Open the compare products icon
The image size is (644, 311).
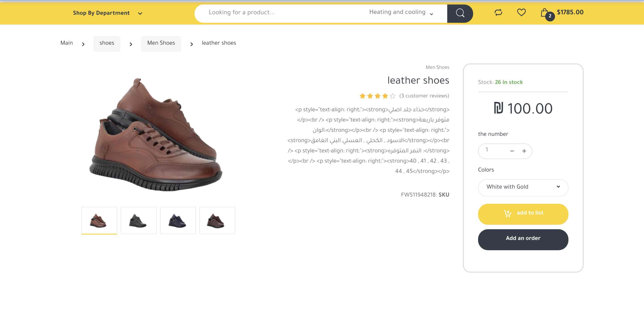point(498,13)
